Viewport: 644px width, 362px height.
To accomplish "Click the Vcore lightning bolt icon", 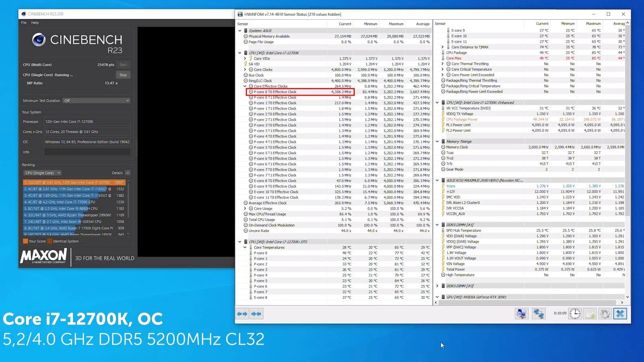I will (x=443, y=186).
